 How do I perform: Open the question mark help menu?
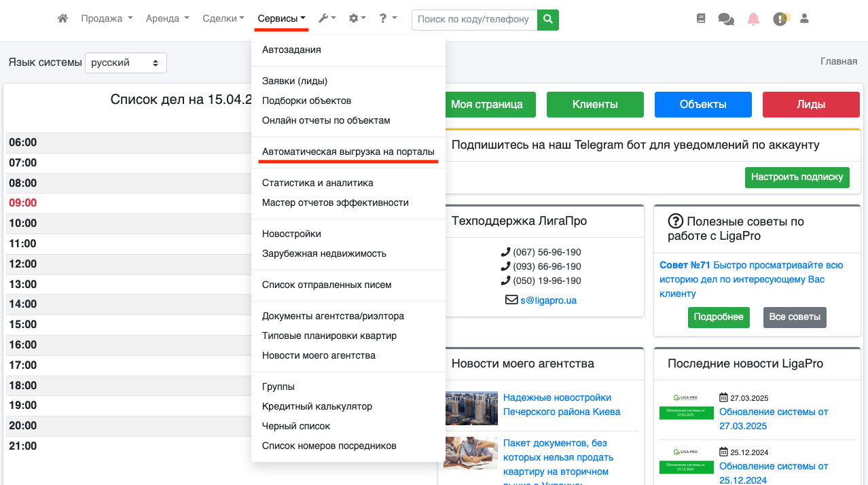tap(388, 19)
